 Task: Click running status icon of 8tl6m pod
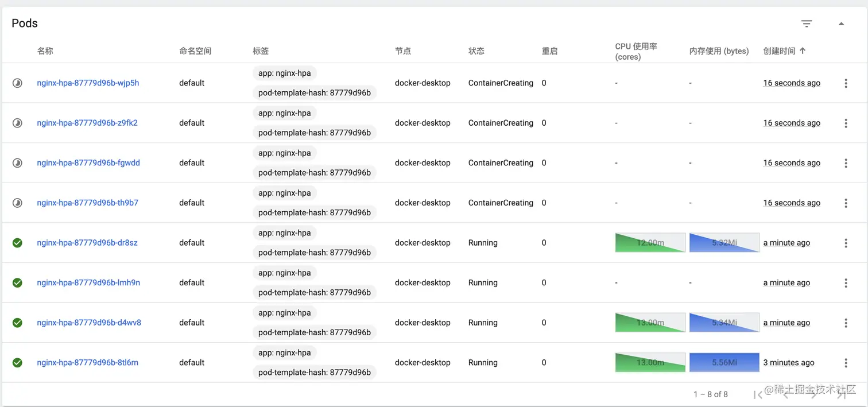point(17,363)
